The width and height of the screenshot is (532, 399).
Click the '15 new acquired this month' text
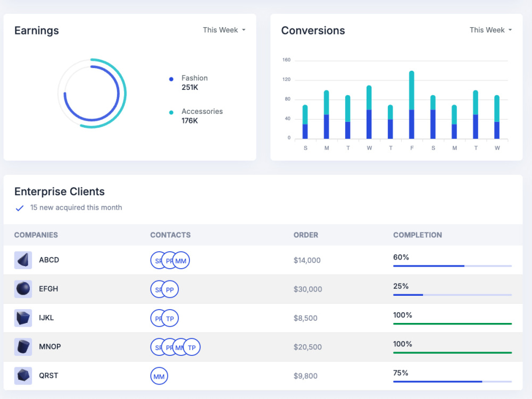pyautogui.click(x=76, y=207)
